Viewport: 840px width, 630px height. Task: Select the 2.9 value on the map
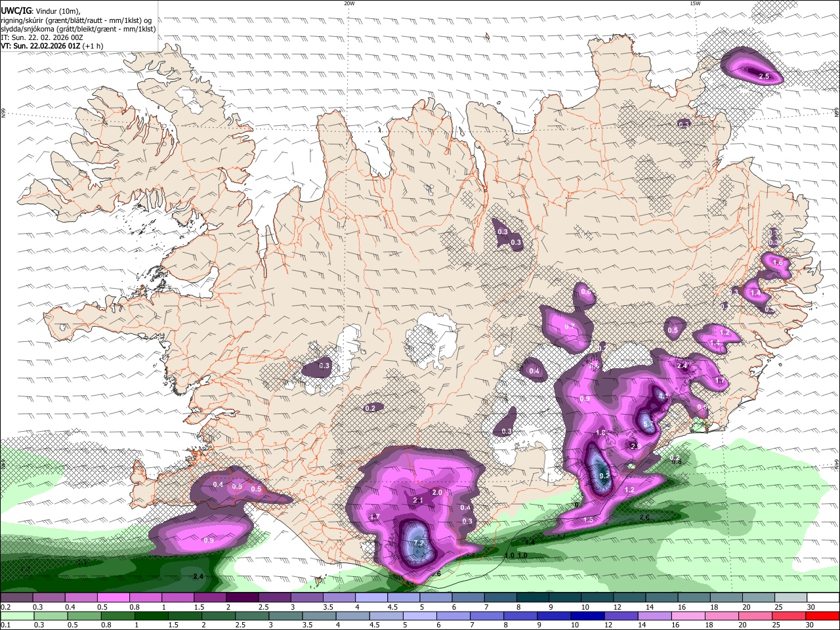coord(635,446)
